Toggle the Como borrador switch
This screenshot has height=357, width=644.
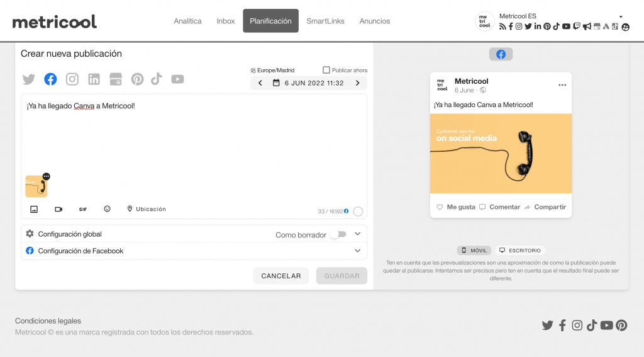[339, 234]
